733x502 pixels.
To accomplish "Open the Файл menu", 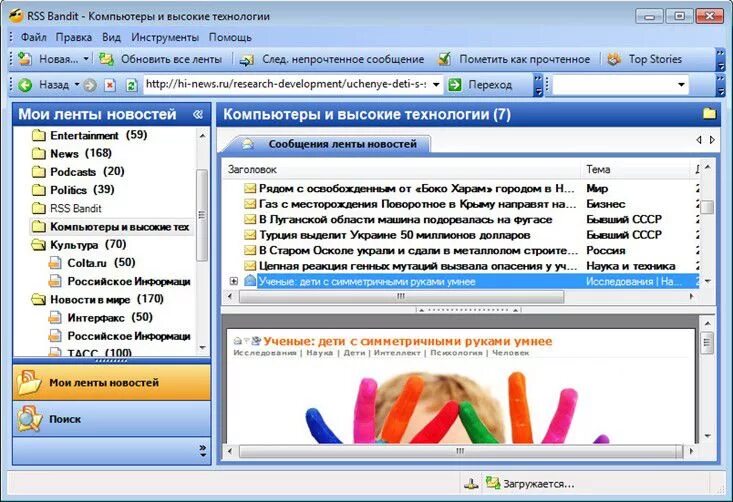I will click(x=33, y=37).
